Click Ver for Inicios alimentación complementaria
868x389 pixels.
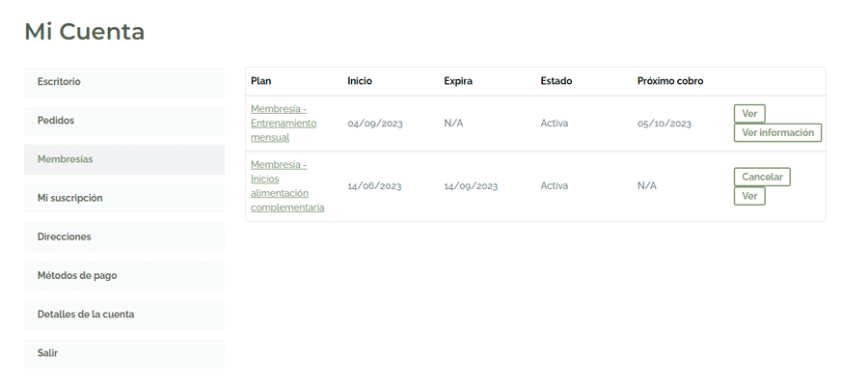(749, 196)
